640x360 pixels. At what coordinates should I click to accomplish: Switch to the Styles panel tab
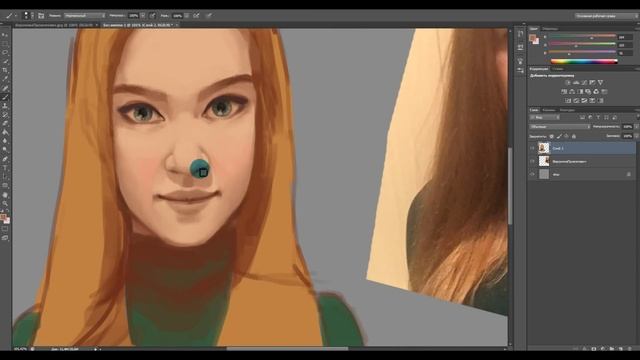click(558, 69)
